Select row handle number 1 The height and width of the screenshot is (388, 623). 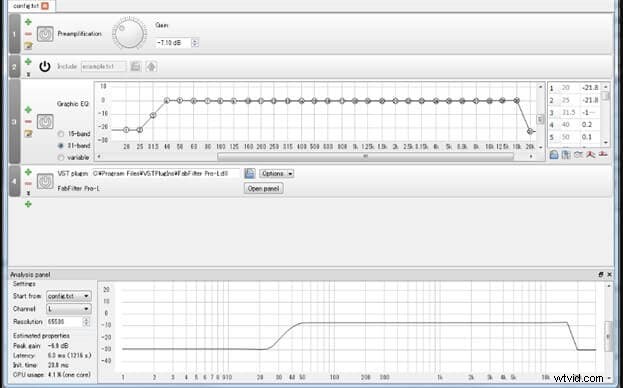click(14, 34)
